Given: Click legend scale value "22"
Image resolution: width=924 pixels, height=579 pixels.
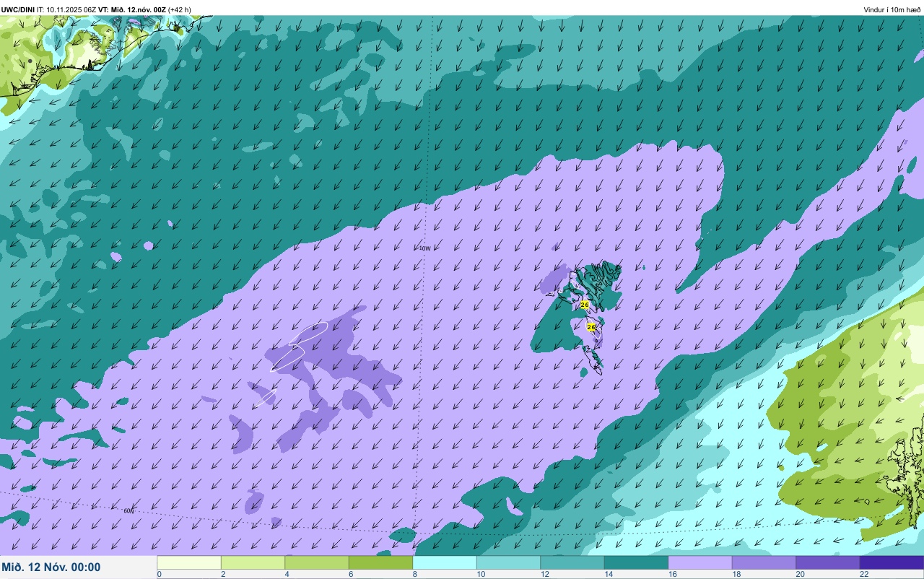Looking at the screenshot, I should [x=863, y=575].
